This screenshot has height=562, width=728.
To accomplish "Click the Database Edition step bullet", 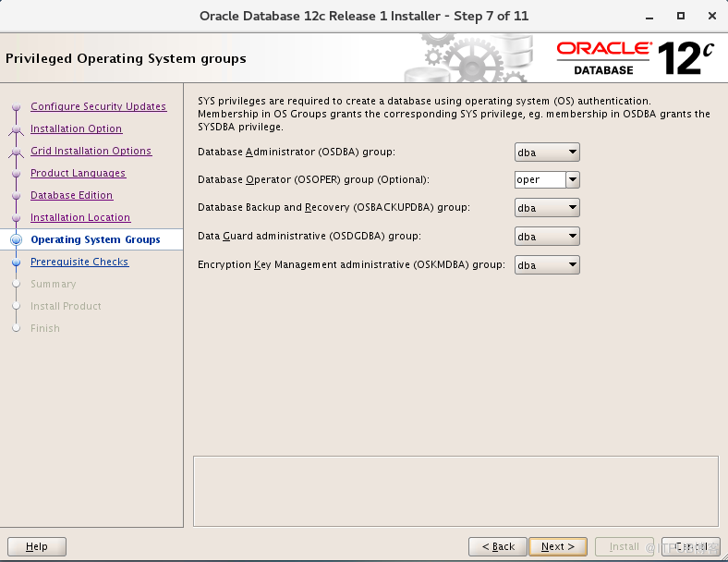I will click(x=17, y=196).
